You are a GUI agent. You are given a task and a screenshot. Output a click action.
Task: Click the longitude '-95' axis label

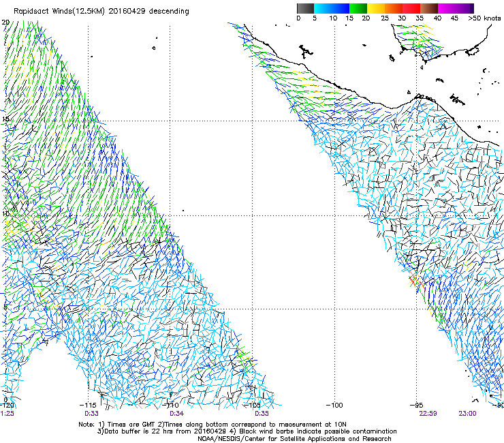417,406
